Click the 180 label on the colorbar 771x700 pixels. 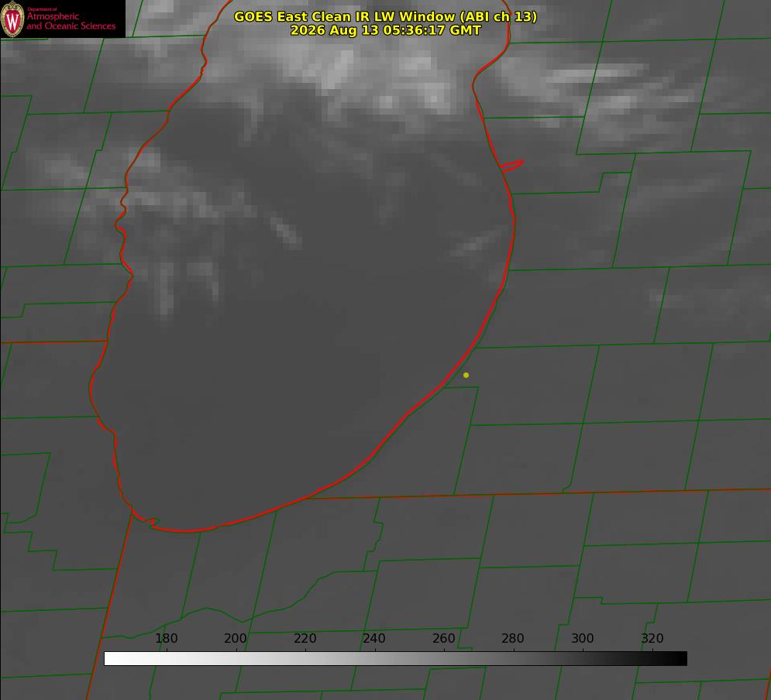pos(166,638)
